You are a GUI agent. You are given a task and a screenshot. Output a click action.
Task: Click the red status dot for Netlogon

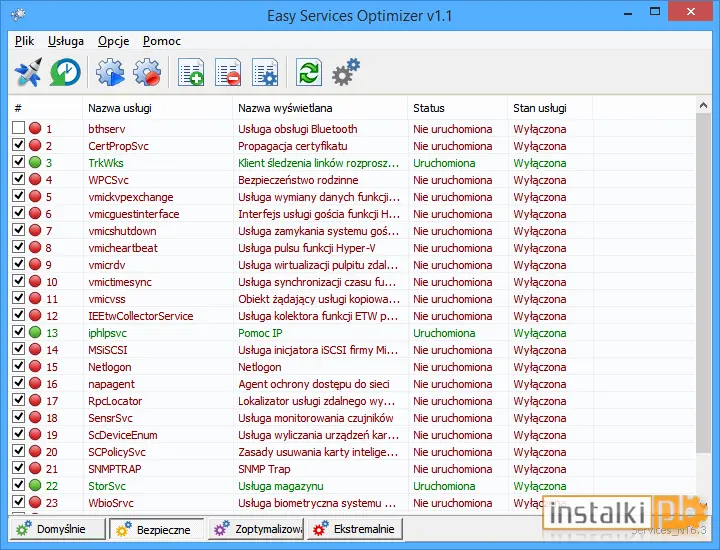pos(35,366)
